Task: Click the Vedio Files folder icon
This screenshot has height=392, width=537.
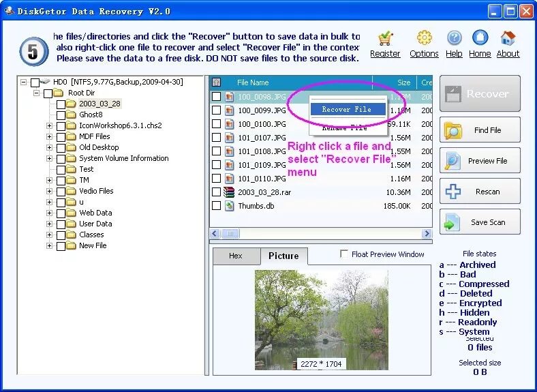Action: 71,191
